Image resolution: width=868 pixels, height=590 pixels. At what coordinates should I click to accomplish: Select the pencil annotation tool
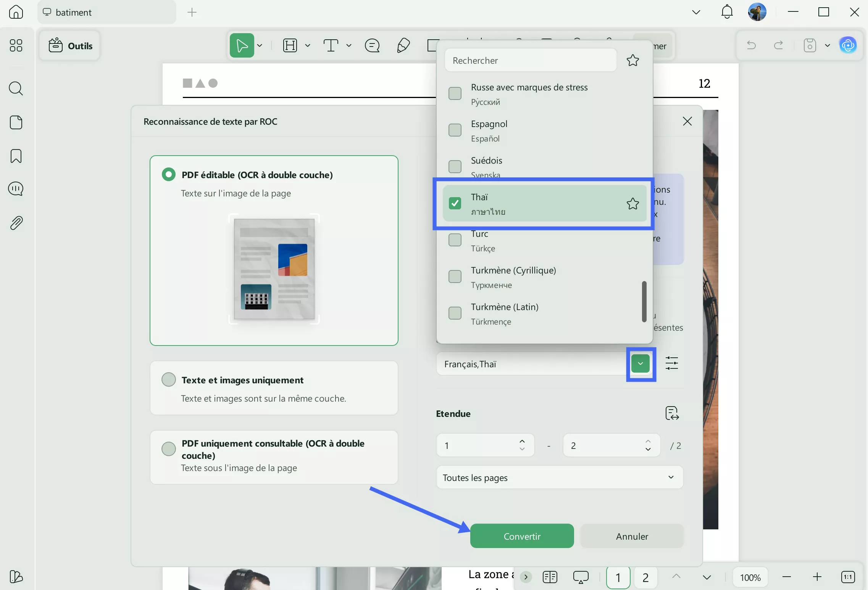click(x=403, y=45)
